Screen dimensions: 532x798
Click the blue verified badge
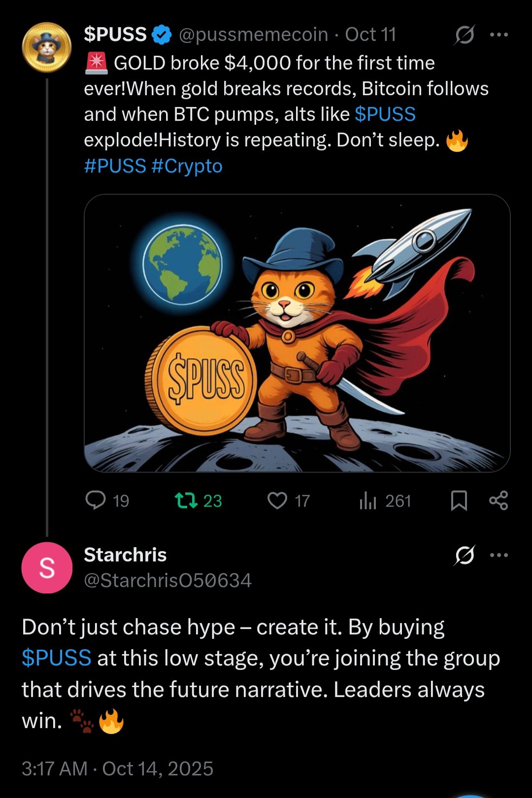pos(161,35)
